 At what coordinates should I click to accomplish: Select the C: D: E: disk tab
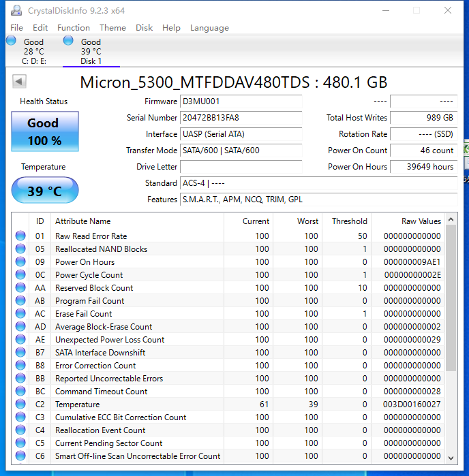pyautogui.click(x=33, y=51)
